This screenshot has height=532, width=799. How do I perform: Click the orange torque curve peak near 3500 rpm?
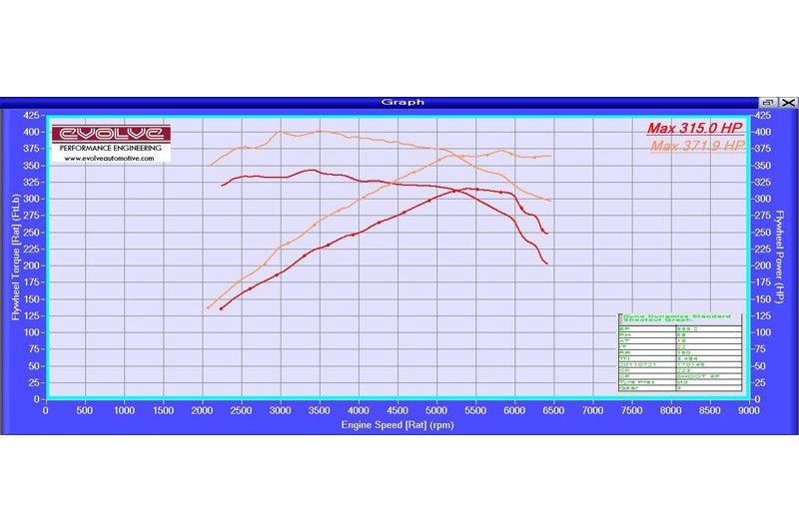click(x=319, y=131)
